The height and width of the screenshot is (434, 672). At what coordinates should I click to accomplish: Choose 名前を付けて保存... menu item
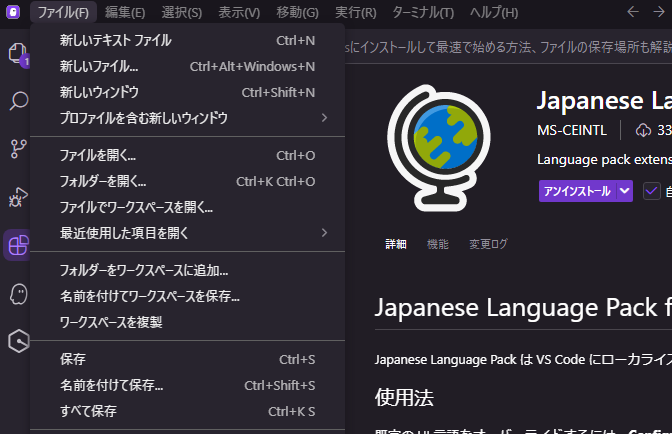[187, 386]
